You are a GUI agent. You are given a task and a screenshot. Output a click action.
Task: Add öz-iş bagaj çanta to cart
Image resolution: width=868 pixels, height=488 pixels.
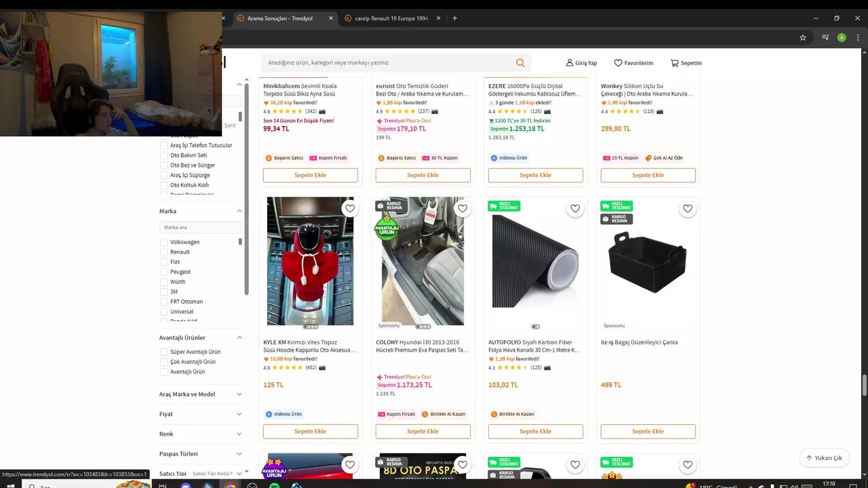648,431
